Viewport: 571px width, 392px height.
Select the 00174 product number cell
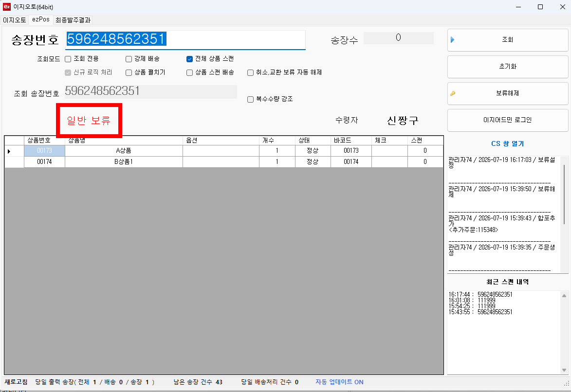pyautogui.click(x=44, y=162)
